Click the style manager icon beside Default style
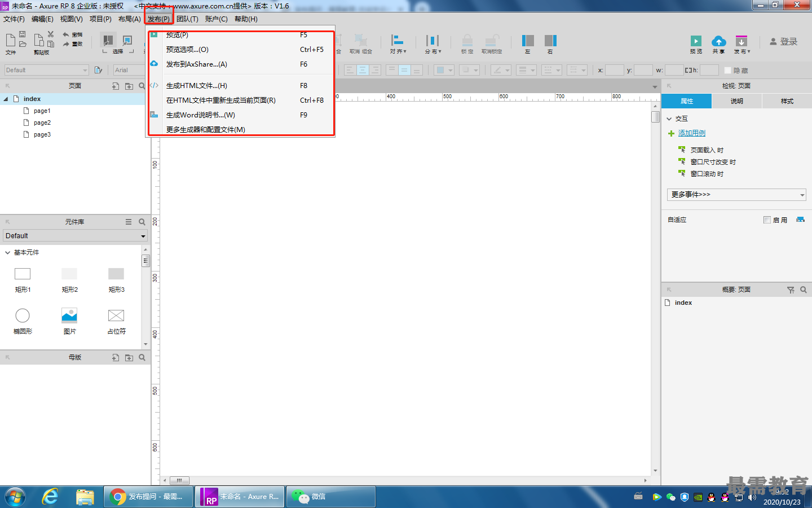This screenshot has height=508, width=812. [x=98, y=70]
